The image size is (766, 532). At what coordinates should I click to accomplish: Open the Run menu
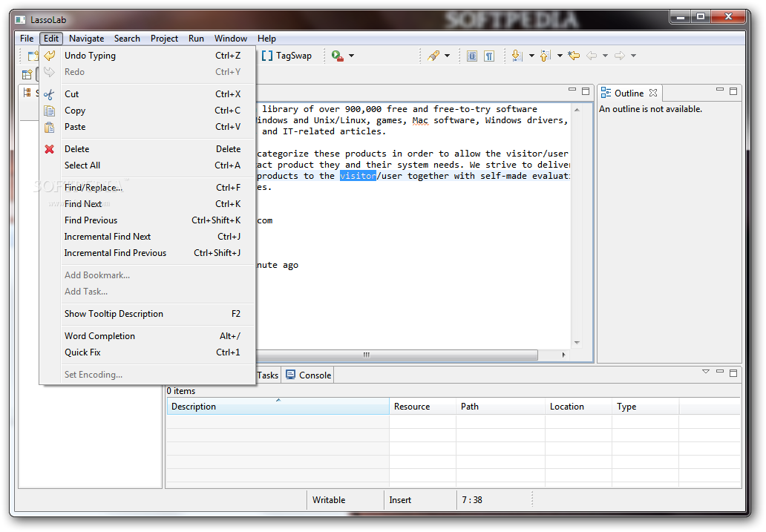click(197, 39)
